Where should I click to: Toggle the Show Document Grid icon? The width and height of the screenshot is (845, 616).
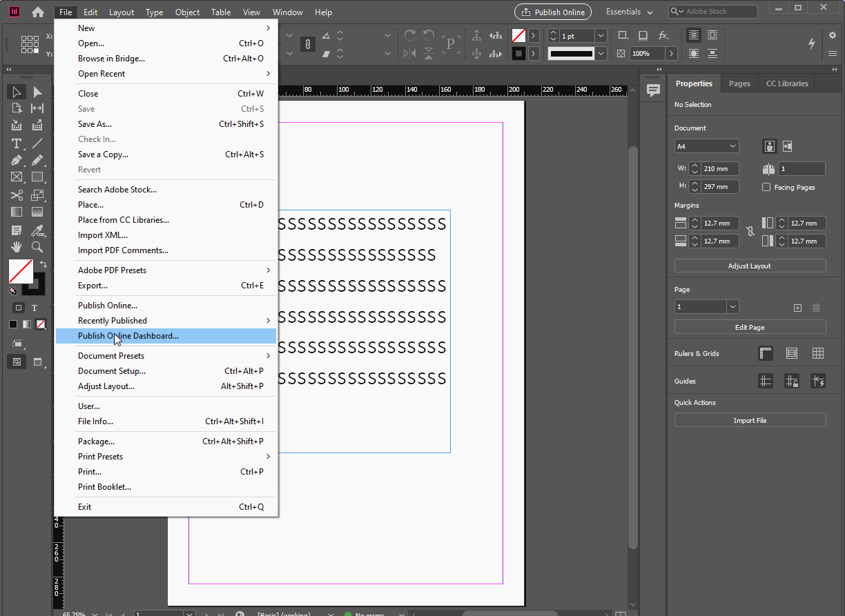(x=818, y=353)
